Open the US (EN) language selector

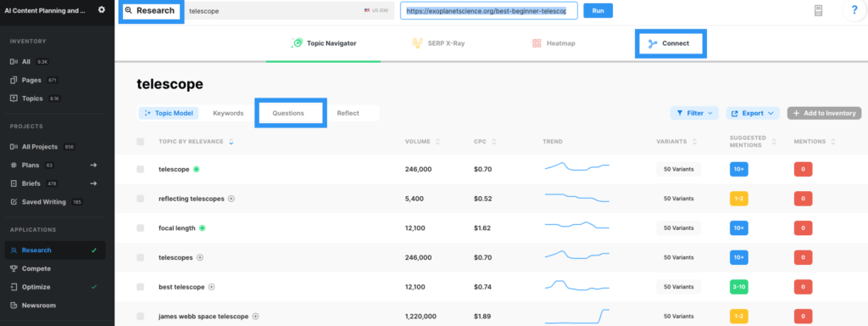376,10
